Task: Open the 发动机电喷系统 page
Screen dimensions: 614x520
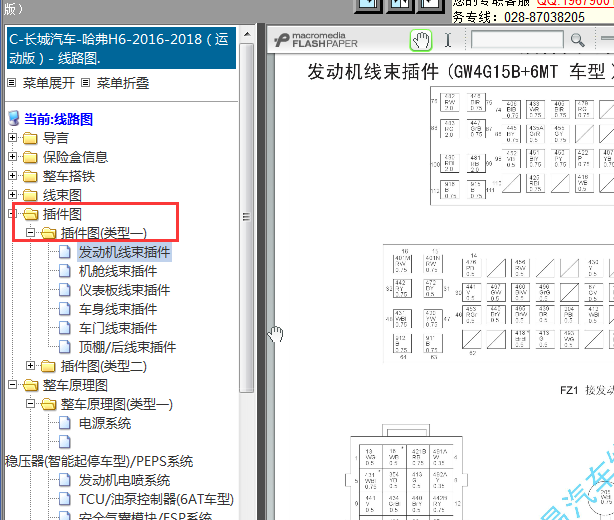Action: pos(124,480)
